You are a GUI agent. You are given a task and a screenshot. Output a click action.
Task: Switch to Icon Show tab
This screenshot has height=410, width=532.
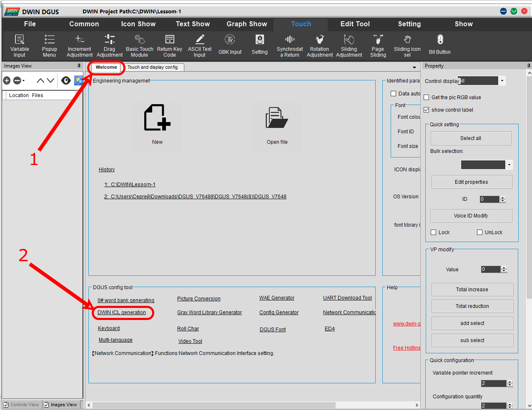(x=138, y=24)
